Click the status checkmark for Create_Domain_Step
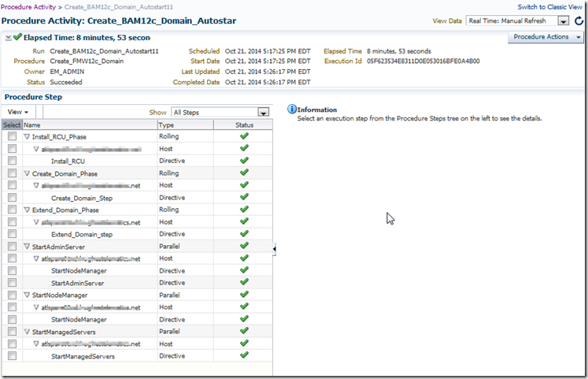Screen dimensions: 588x379 coord(244,197)
